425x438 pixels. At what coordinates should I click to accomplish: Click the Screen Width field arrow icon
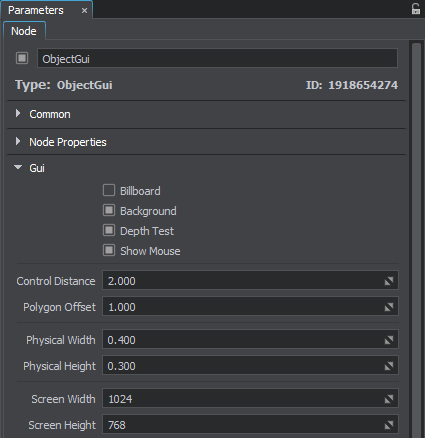click(x=389, y=399)
